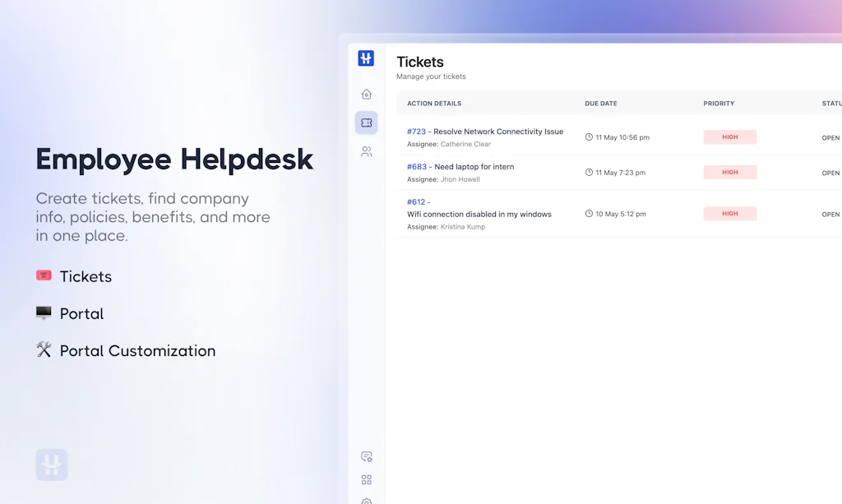
Task: Open ticket #723 Resolve Network Connectivity Issue
Action: 486,131
